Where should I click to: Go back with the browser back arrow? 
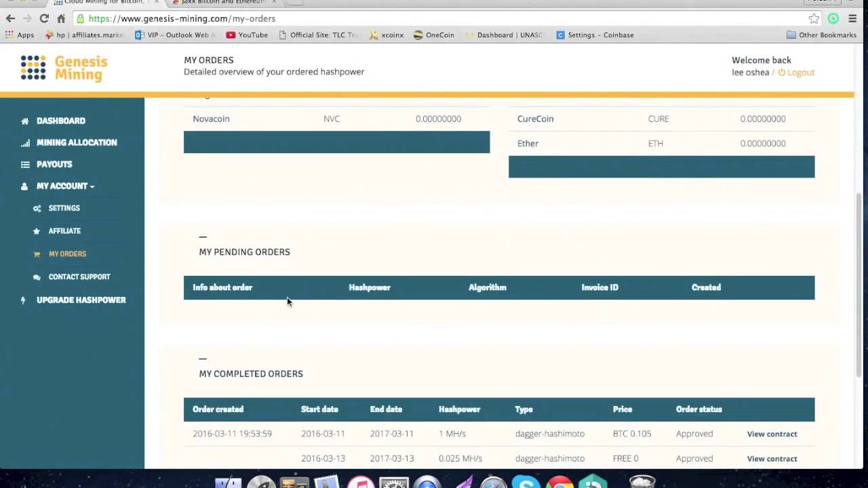pyautogui.click(x=10, y=18)
